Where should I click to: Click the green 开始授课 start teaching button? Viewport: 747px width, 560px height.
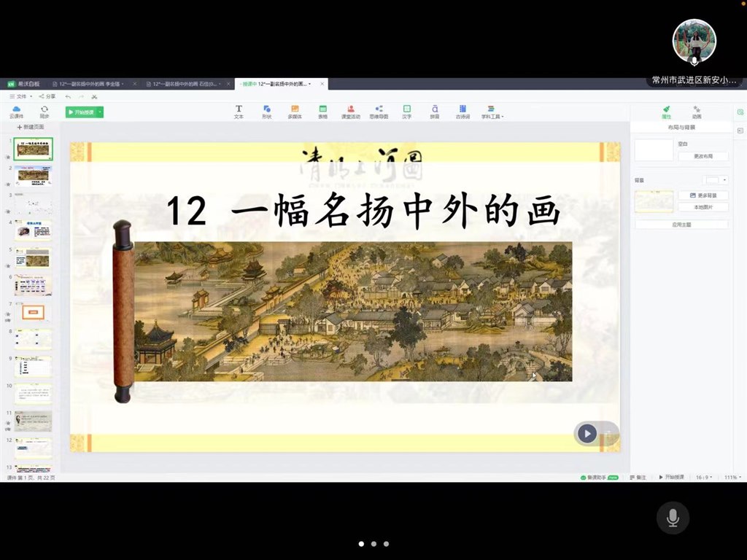(x=82, y=112)
